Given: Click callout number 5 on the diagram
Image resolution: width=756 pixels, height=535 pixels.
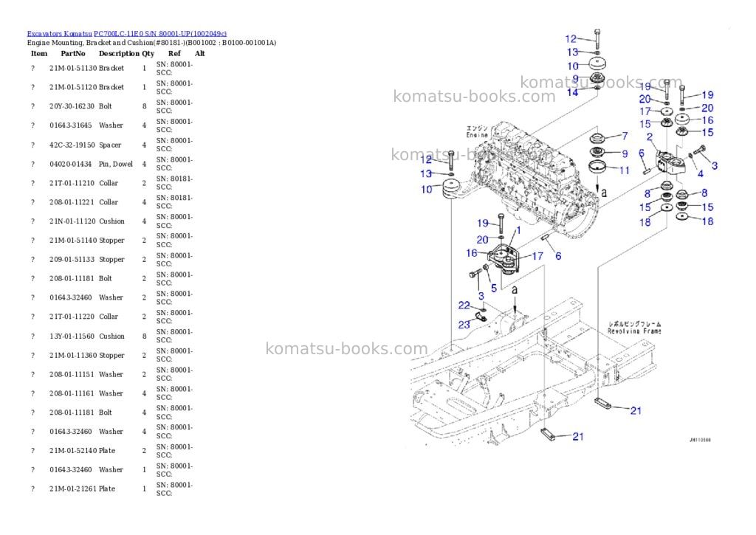Looking at the screenshot, I should click(494, 289).
